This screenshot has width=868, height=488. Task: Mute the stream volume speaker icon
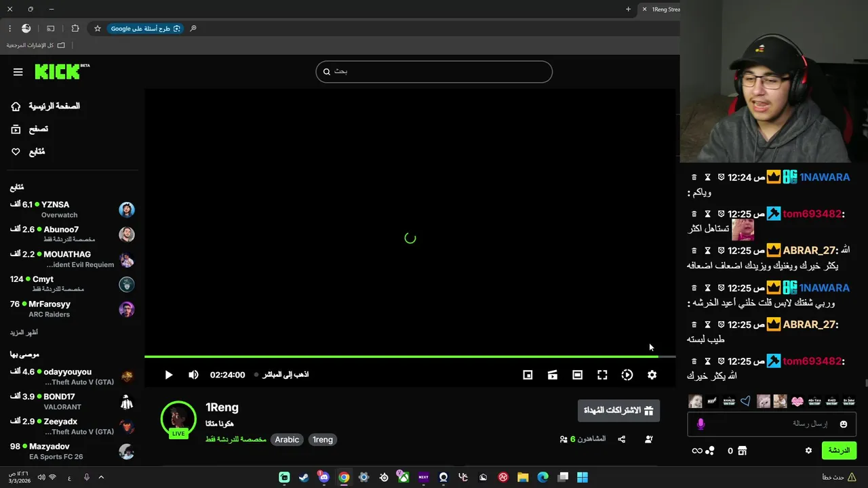[x=194, y=375]
